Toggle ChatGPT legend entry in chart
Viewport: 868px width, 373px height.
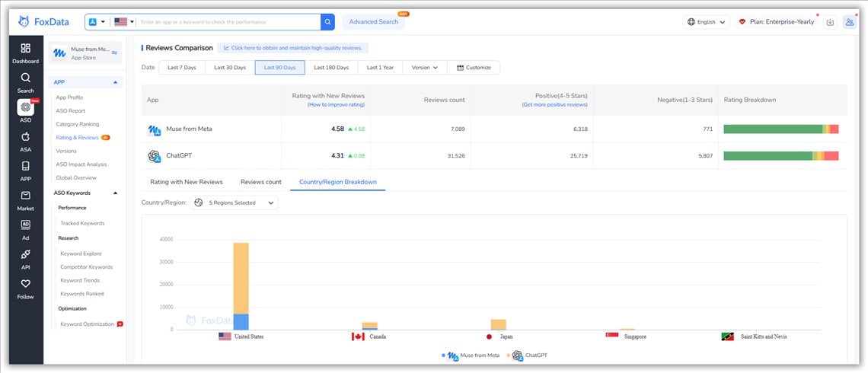tap(526, 355)
